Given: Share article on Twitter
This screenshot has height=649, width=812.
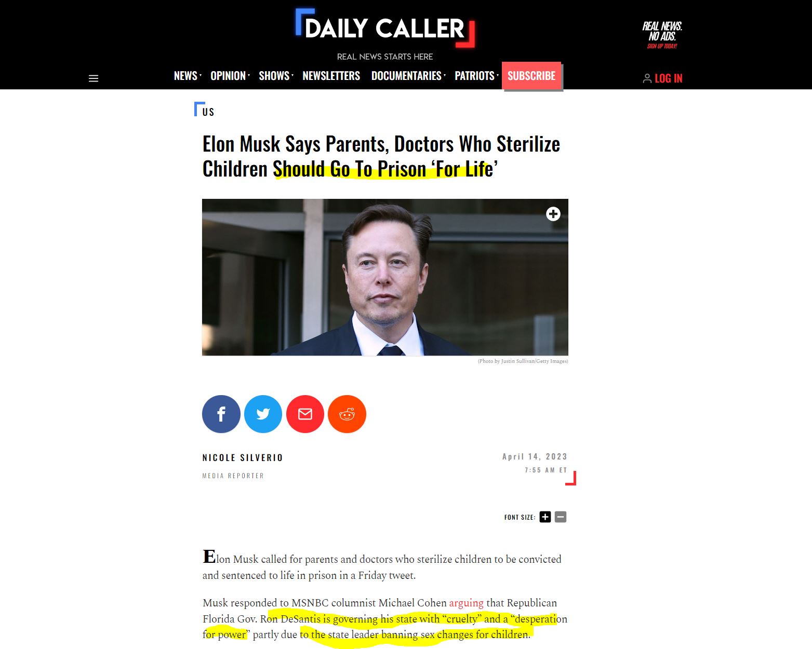Looking at the screenshot, I should pyautogui.click(x=263, y=414).
